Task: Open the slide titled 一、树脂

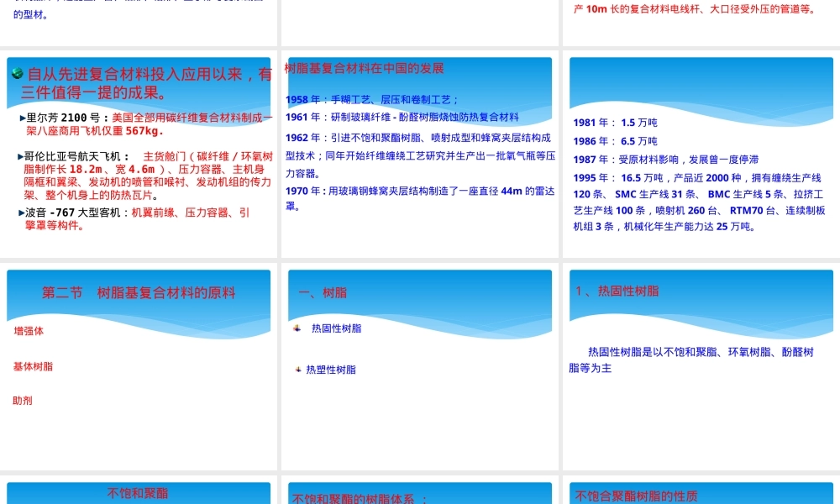Action: point(420,366)
